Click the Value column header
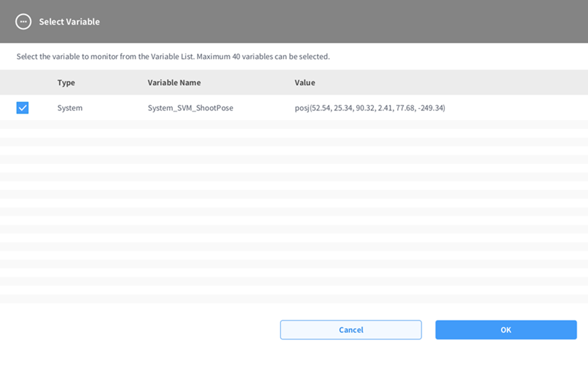The height and width of the screenshot is (367, 588). 304,82
